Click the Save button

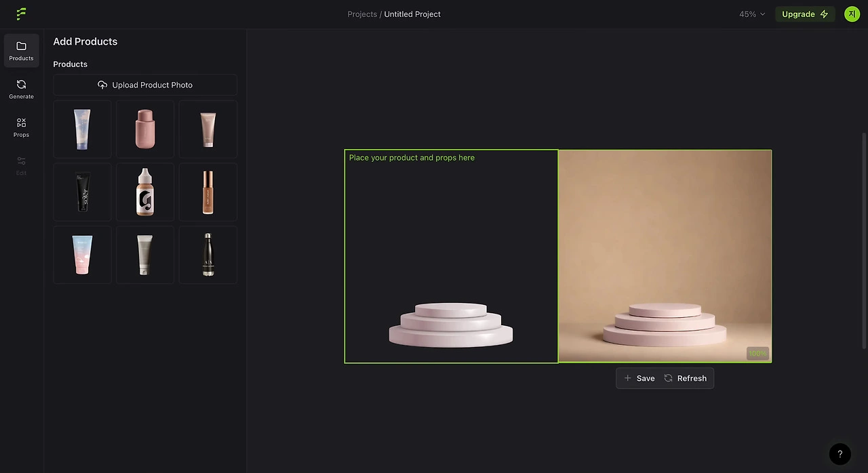pyautogui.click(x=639, y=378)
